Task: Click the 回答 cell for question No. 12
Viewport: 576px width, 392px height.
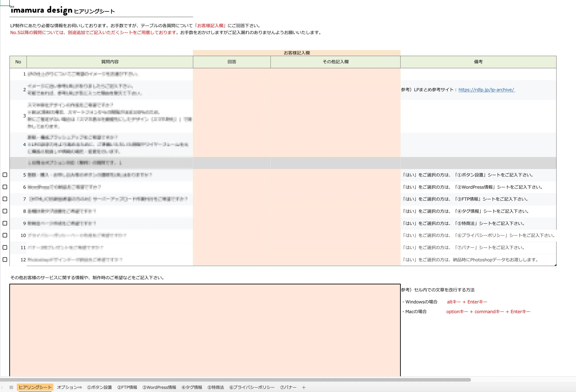Action: pyautogui.click(x=232, y=260)
